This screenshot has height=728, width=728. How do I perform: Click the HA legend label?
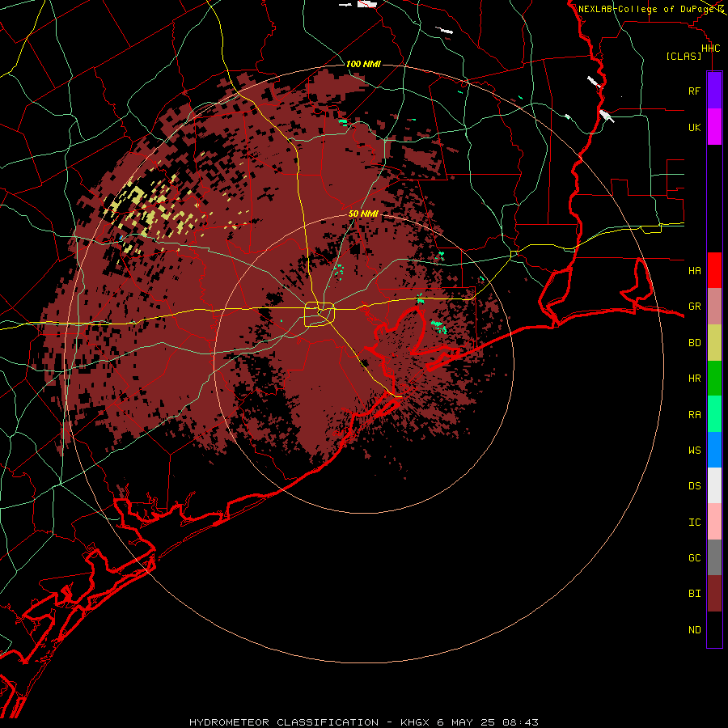coord(694,270)
